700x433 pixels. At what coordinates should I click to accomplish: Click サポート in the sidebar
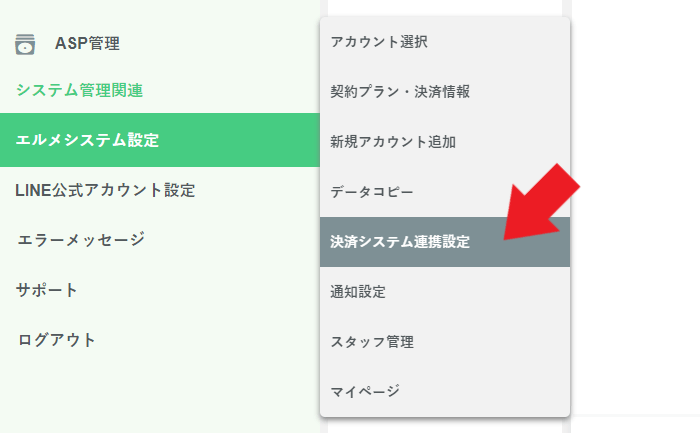47,290
